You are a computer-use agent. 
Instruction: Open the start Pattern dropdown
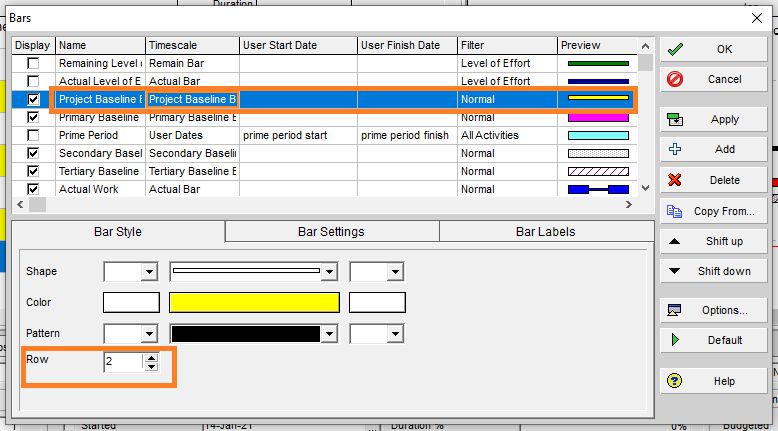point(149,334)
